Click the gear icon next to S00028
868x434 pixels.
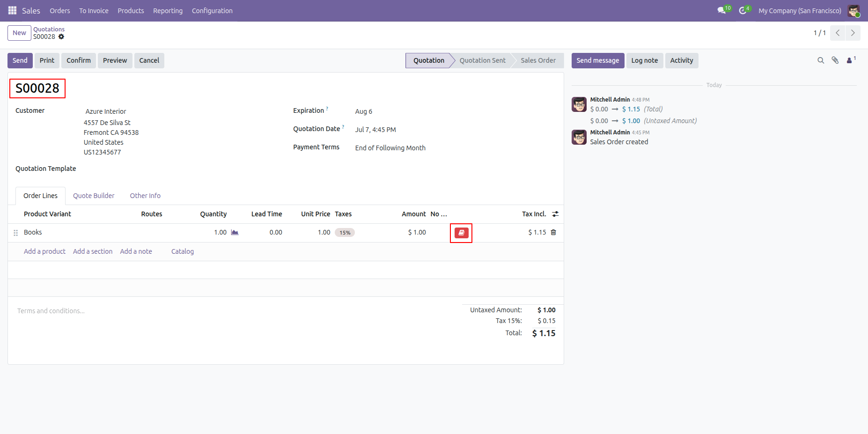[x=61, y=37]
